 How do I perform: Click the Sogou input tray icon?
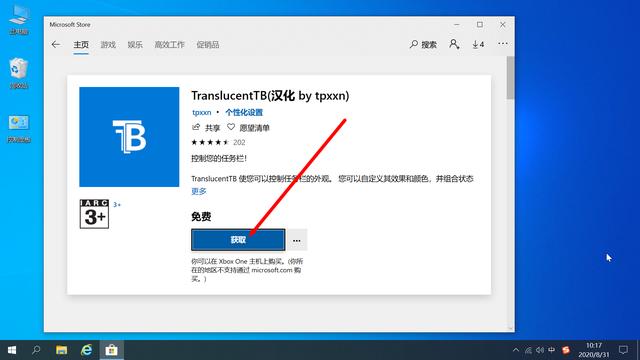566,350
